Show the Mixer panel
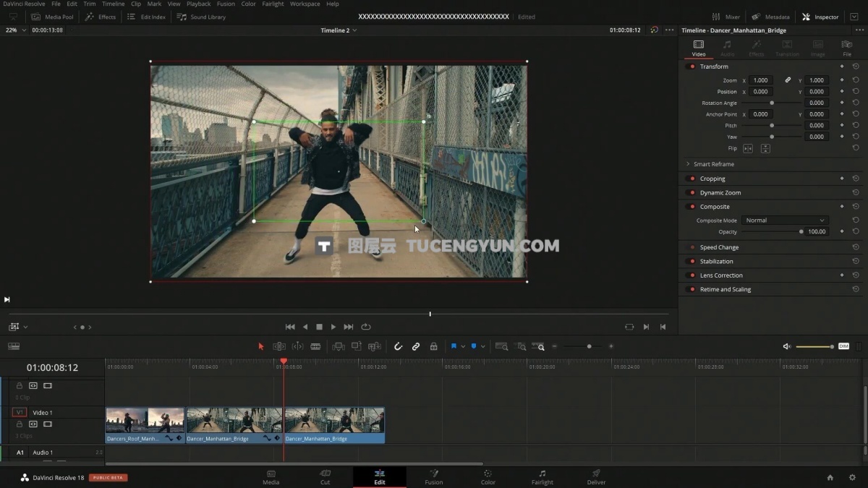The image size is (868, 488). (726, 17)
